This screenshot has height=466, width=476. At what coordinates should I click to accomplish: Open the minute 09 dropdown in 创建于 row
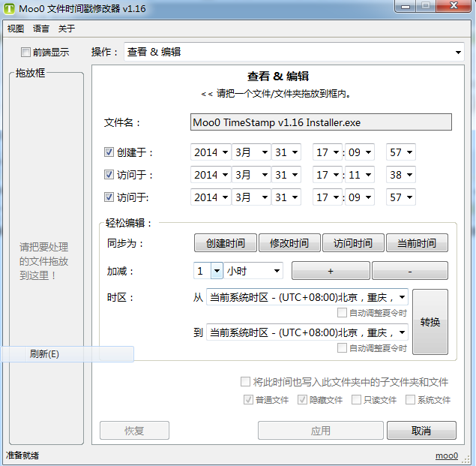coord(360,152)
